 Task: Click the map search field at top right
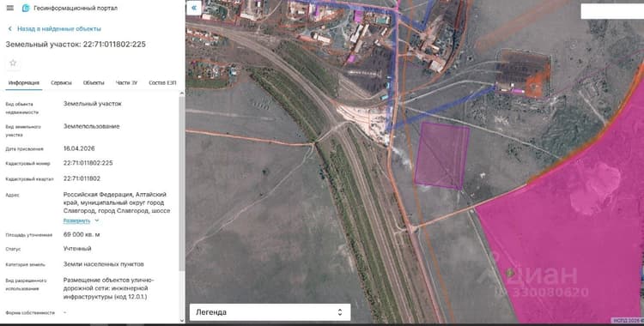(x=612, y=11)
